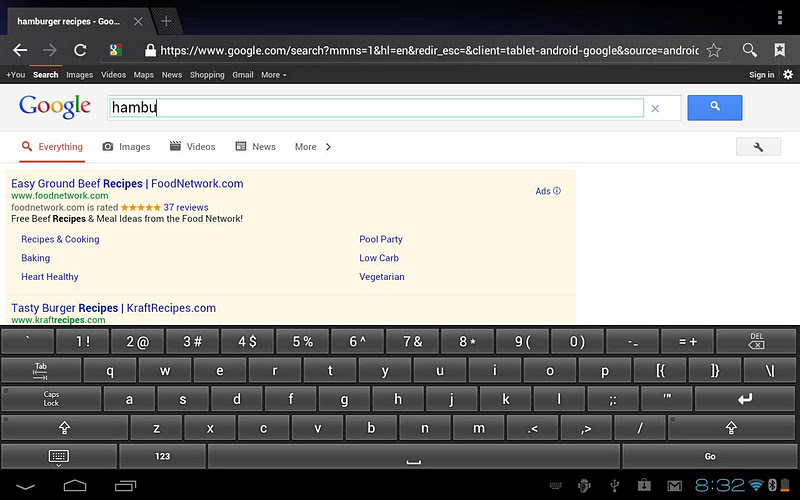Click the site favicon in address bar

[115, 50]
